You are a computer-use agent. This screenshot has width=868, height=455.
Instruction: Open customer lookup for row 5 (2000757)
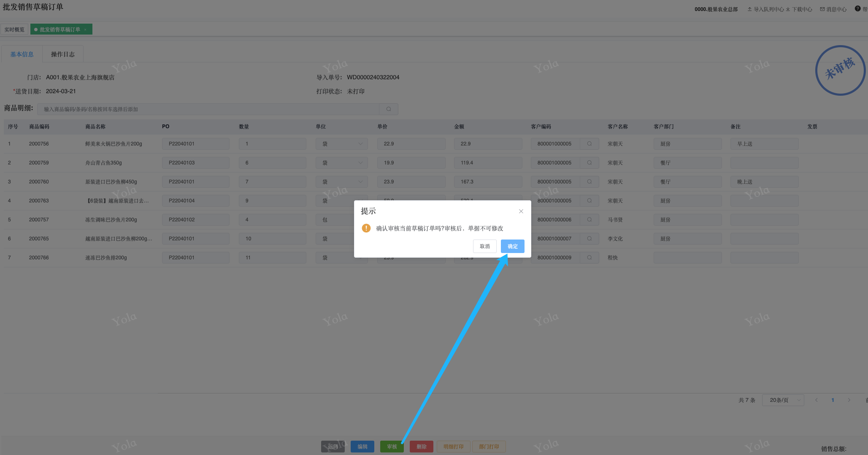tap(589, 220)
